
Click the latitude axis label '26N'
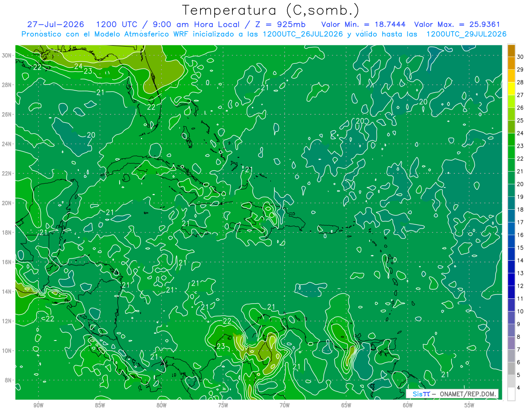(x=7, y=114)
